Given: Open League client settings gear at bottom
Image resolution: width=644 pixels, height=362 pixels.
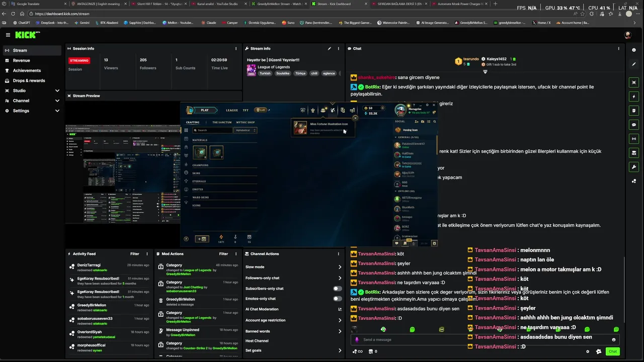Looking at the screenshot, I should (434, 243).
